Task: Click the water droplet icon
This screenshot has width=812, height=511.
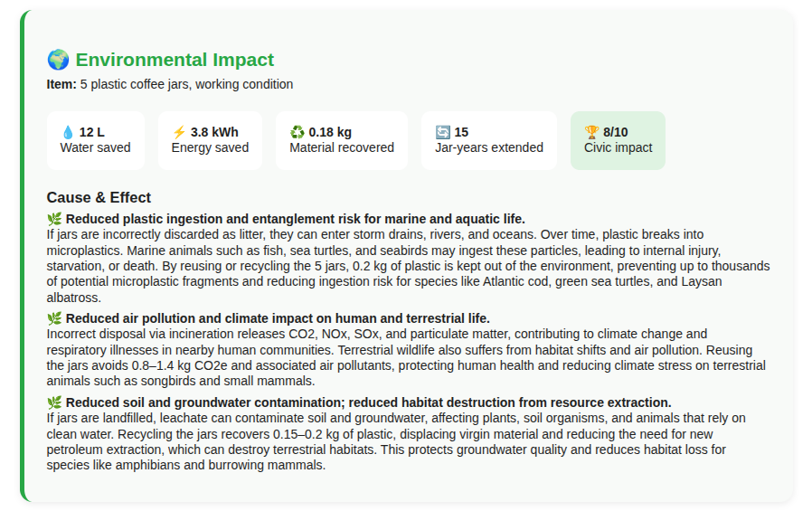Action: click(68, 133)
